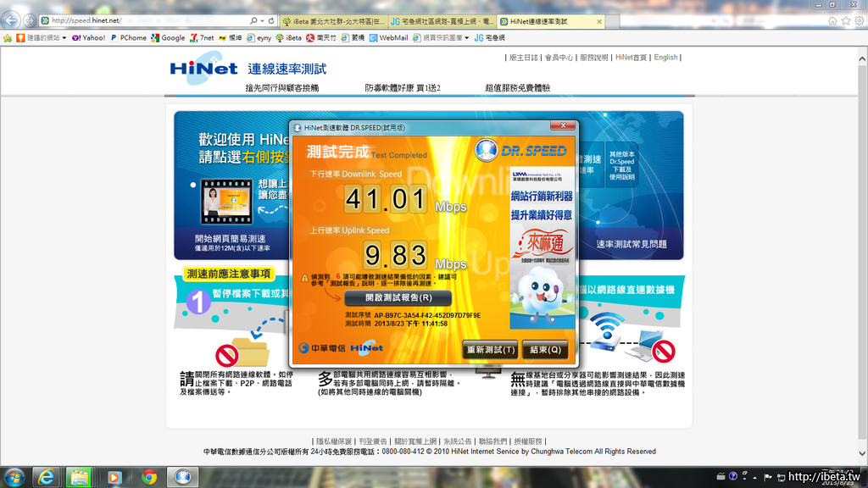The image size is (868, 488).
Task: Open the English language link
Action: point(665,58)
